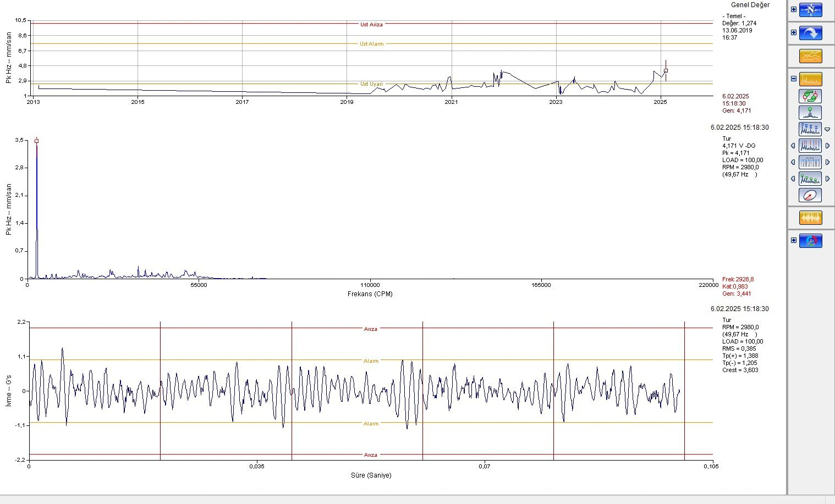The image size is (835, 504).
Task: Choose the labeled peaks spectrum icon
Action: pyautogui.click(x=810, y=129)
